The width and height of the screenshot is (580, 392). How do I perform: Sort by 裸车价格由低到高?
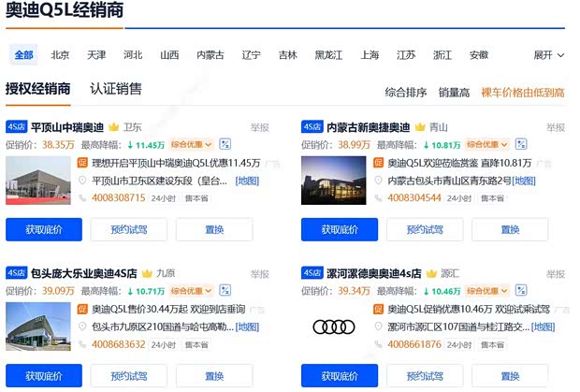[523, 92]
